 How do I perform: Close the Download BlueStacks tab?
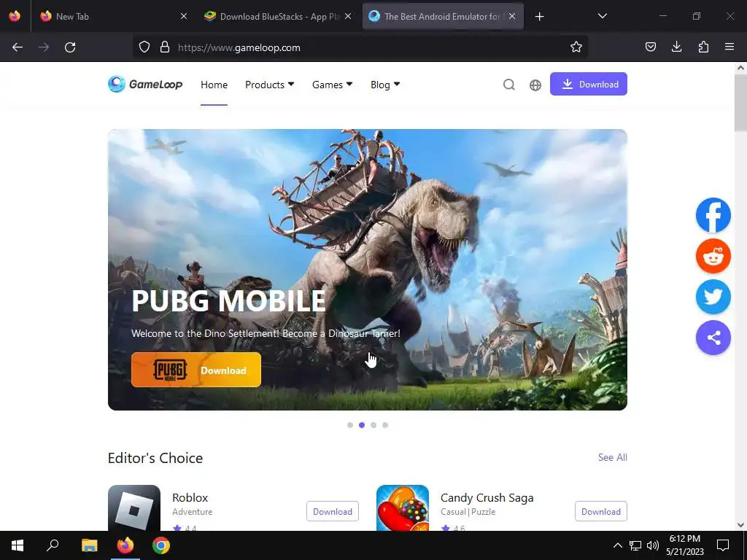pos(348,16)
